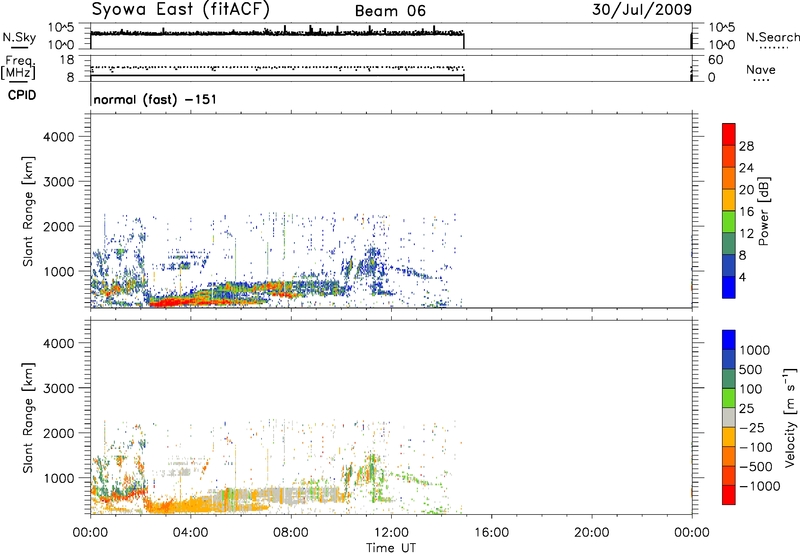
Task: Select the 'N.Sky' panel label
Action: click(x=19, y=37)
